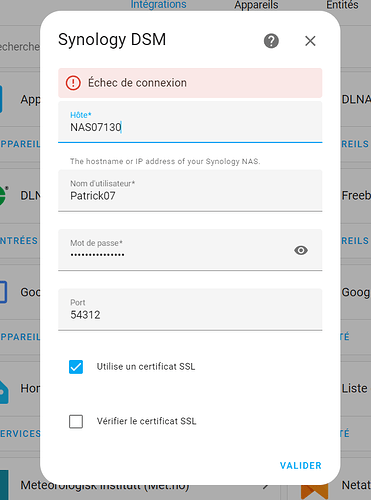Close the Synology DSM dialog
The width and height of the screenshot is (371, 500).
[x=310, y=41]
